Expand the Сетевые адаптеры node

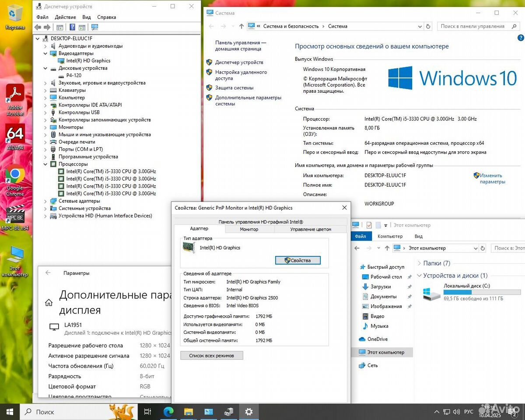pyautogui.click(x=45, y=201)
